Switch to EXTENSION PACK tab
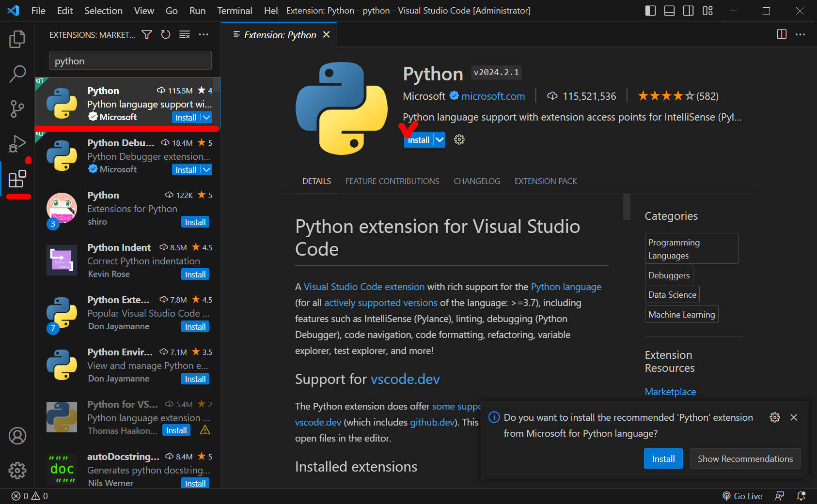 (546, 181)
